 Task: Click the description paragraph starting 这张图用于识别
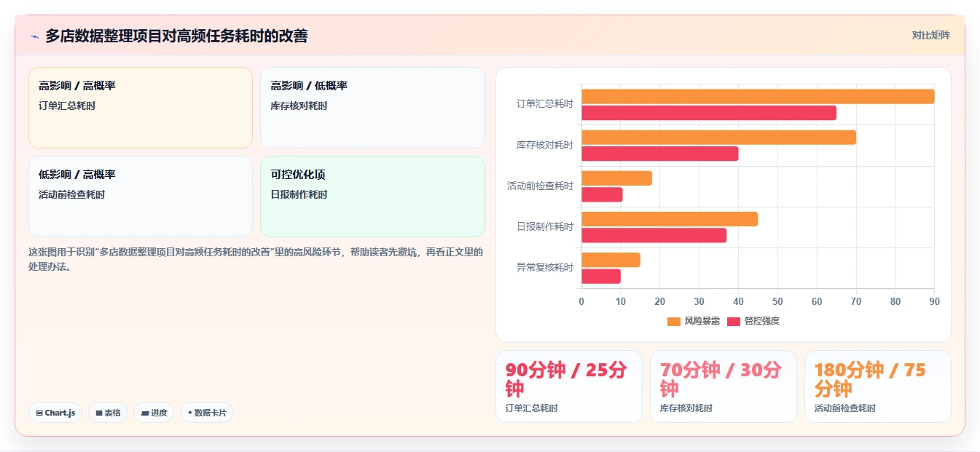click(x=256, y=259)
